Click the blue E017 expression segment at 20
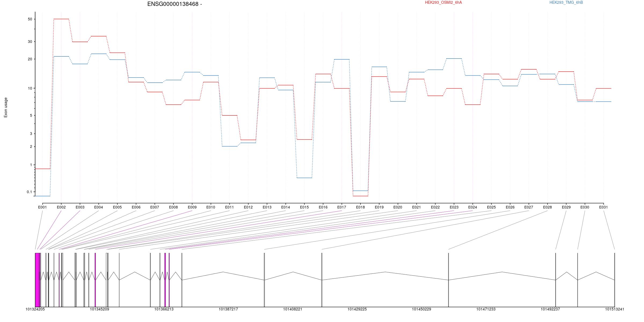This screenshot has width=644, height=322. [342, 59]
